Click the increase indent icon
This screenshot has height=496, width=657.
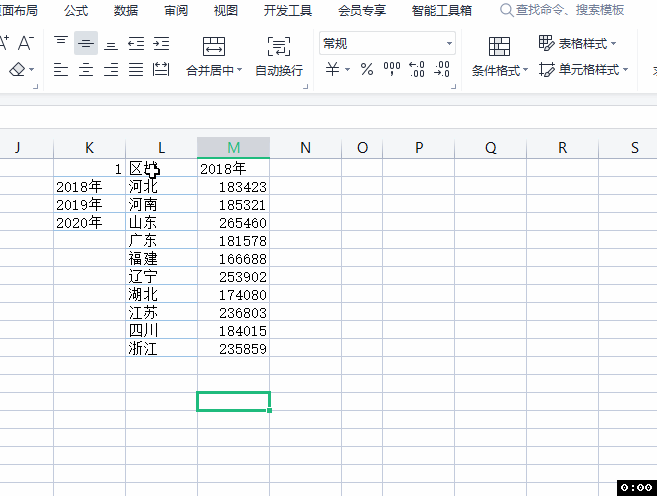pos(161,43)
